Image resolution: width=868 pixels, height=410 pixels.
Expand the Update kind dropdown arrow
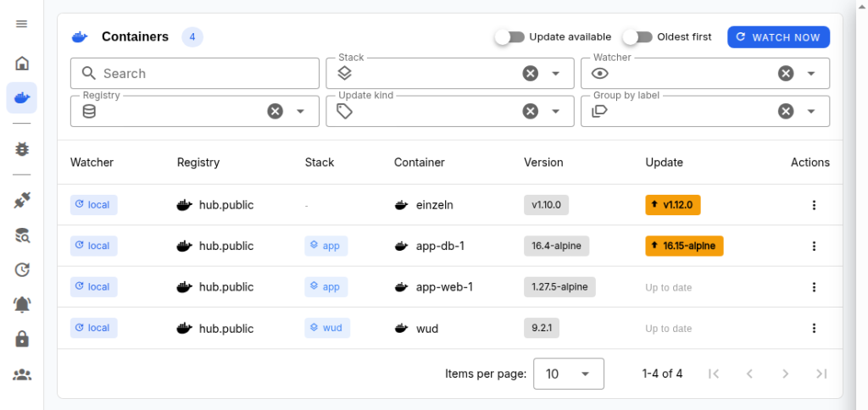[556, 111]
